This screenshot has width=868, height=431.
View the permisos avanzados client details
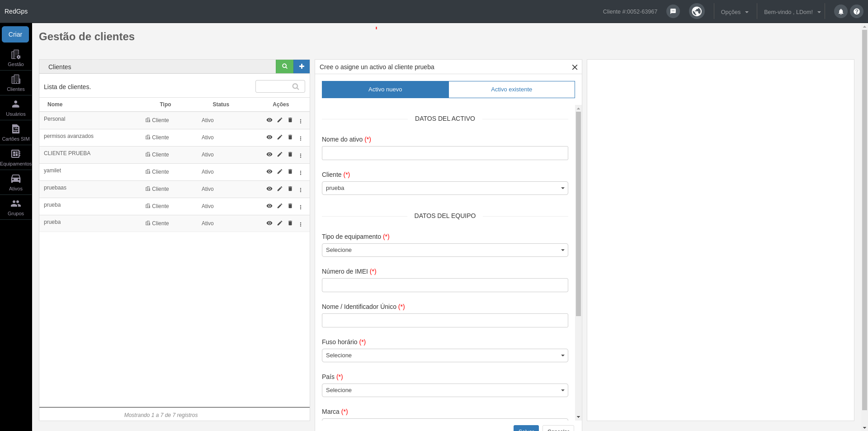[269, 137]
